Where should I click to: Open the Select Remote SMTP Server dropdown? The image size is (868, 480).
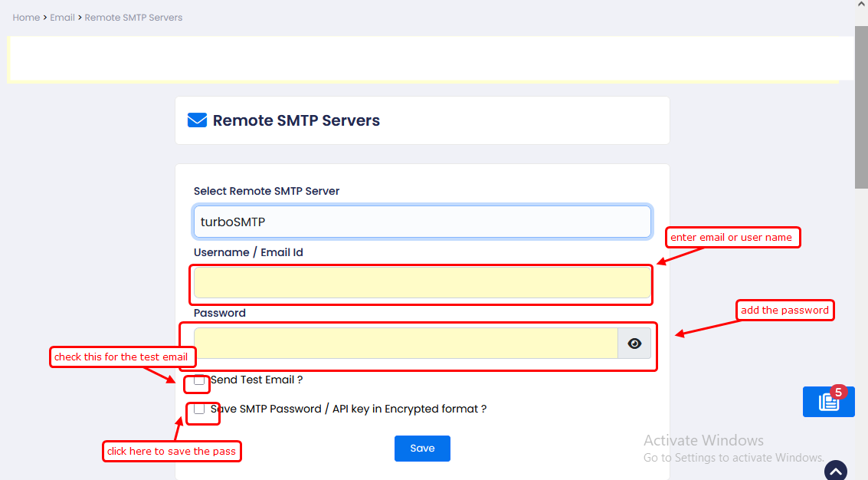pyautogui.click(x=422, y=222)
